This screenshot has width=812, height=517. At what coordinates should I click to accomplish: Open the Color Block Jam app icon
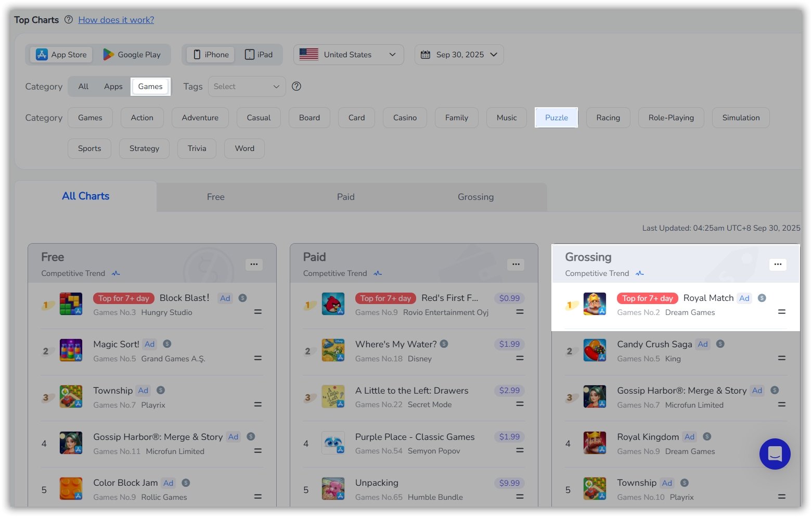(71, 489)
